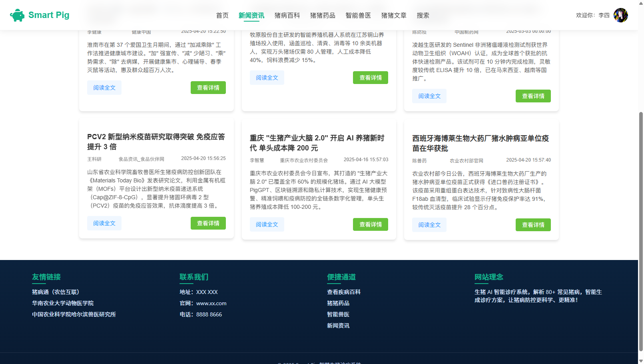This screenshot has width=644, height=364.
Task: Go to the 首页 menu item
Action: coord(222,15)
